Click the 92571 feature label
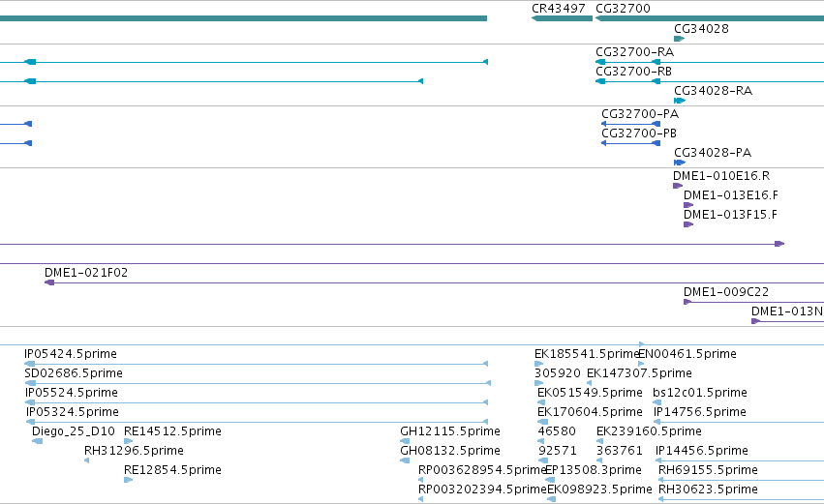This screenshot has width=824, height=504. (x=558, y=451)
